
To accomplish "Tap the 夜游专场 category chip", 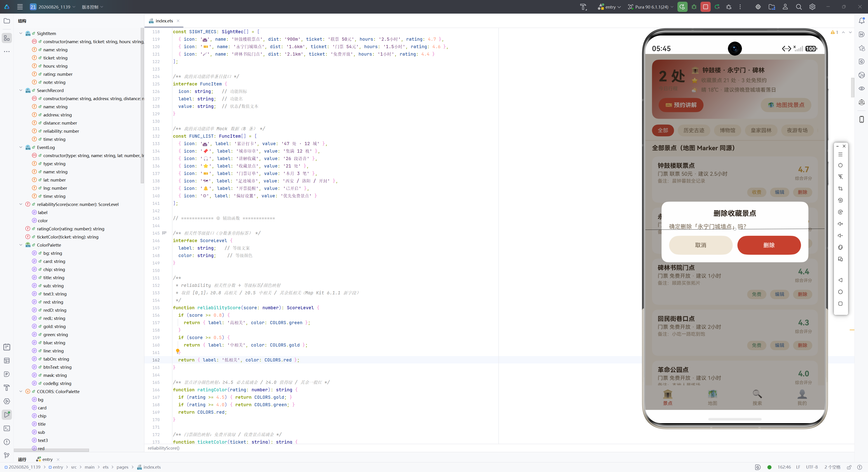I will pos(797,130).
